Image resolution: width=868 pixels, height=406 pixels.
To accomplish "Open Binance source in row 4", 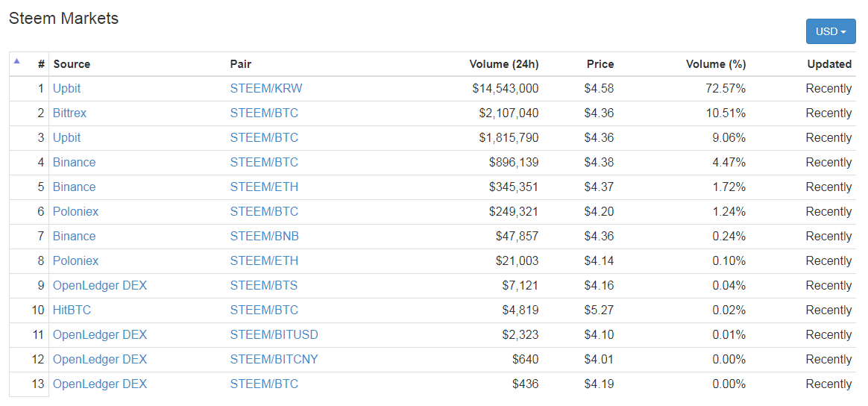I will tap(74, 162).
